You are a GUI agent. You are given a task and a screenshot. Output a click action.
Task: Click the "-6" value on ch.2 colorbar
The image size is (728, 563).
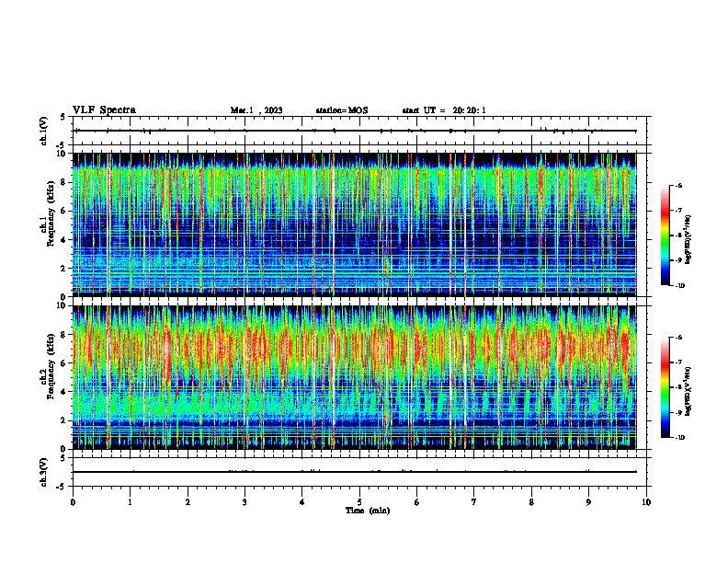[679, 338]
